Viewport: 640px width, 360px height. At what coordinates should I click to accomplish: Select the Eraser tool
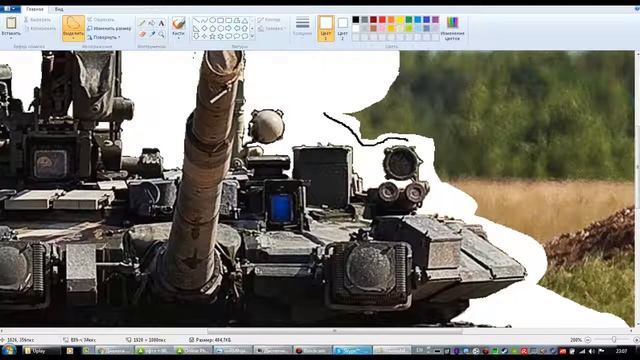coord(142,34)
